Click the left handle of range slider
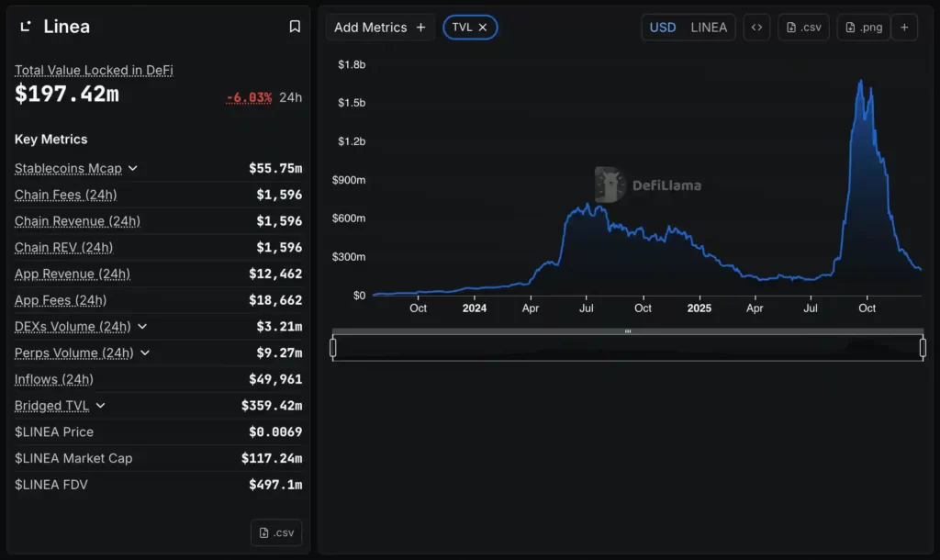 [x=333, y=347]
